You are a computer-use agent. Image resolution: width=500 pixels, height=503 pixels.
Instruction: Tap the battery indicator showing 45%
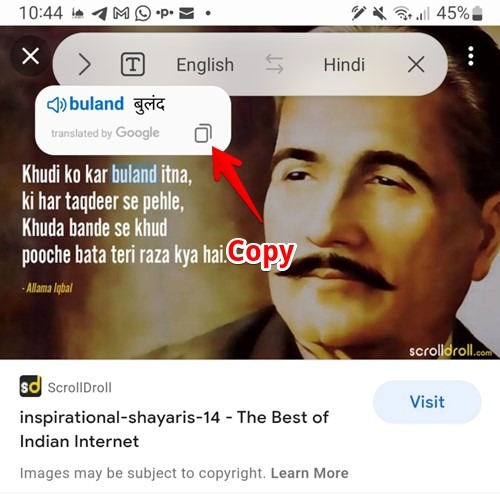[x=459, y=13]
